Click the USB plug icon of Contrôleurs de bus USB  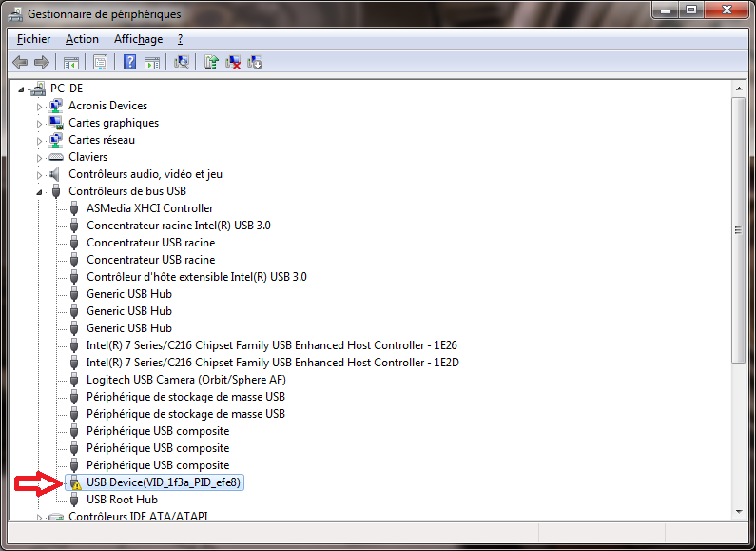[x=56, y=191]
